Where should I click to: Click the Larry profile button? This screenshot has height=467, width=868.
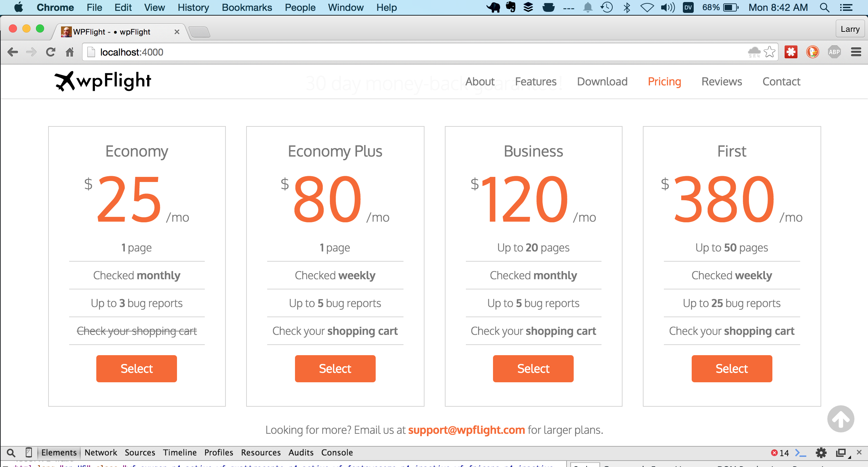850,29
